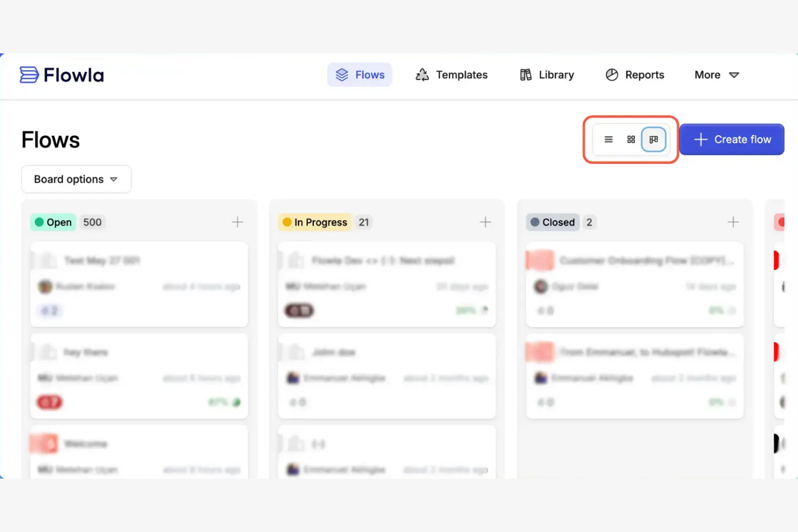Click the Reports pie chart icon
The width and height of the screenshot is (798, 532).
[612, 74]
